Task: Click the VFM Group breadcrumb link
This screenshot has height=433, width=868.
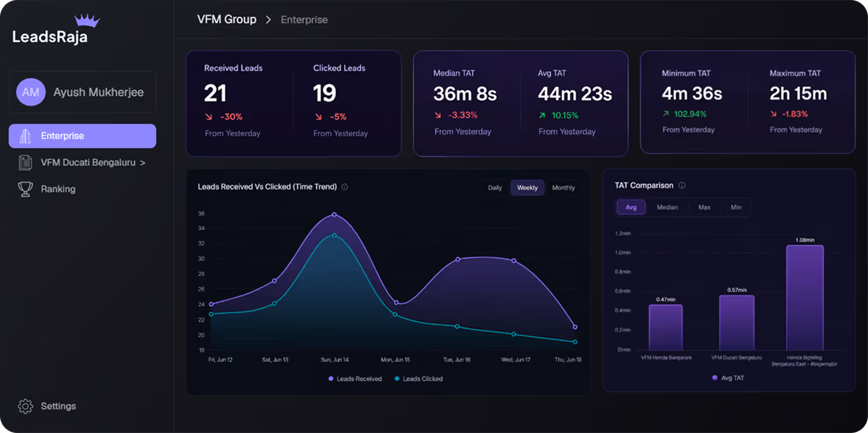Action: coord(227,20)
